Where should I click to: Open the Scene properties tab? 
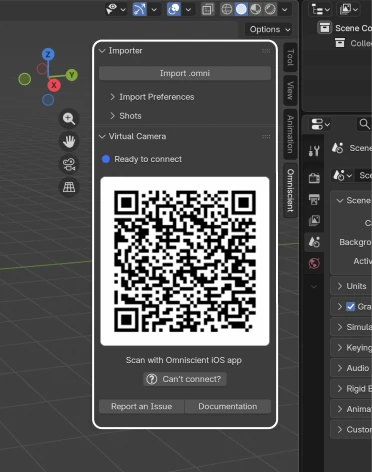[314, 242]
